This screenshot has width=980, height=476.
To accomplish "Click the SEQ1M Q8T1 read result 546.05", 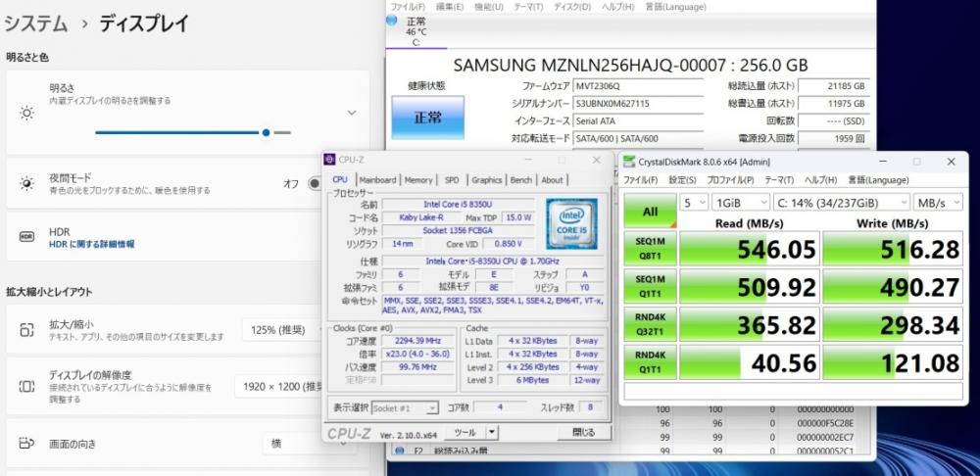I will (749, 249).
